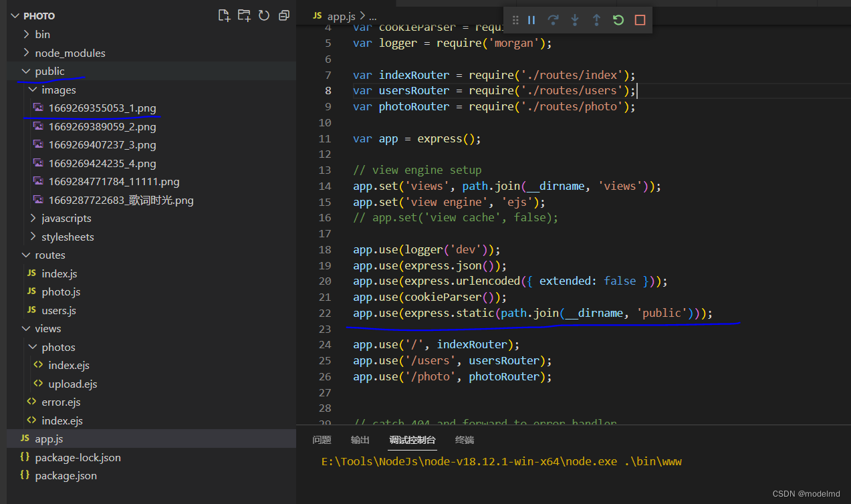
Task: Click the '// view engine setup' comment
Action: pyautogui.click(x=417, y=170)
